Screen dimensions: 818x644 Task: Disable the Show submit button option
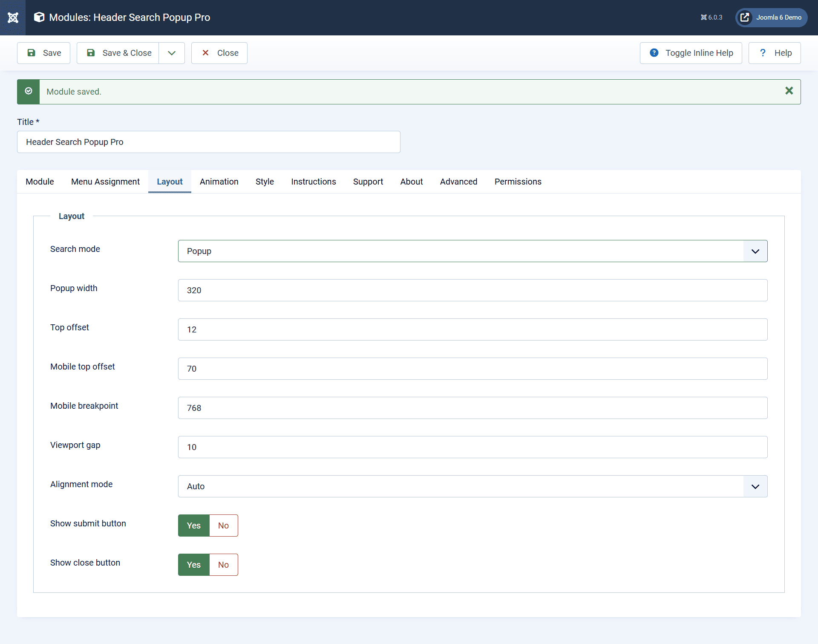click(223, 526)
